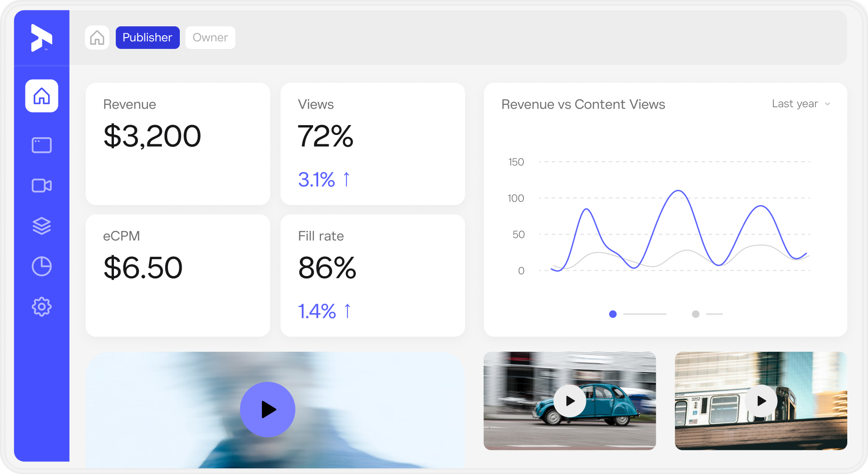This screenshot has height=474, width=868.
Task: Open the Last year period dropdown
Action: [801, 104]
